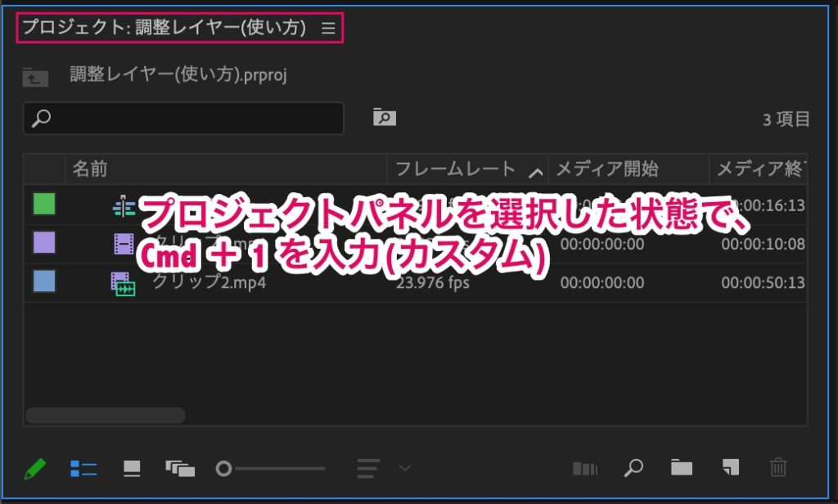The image size is (838, 504).
Task: Click the 調整レイヤー(使い方).prproj path text
Action: 178,74
